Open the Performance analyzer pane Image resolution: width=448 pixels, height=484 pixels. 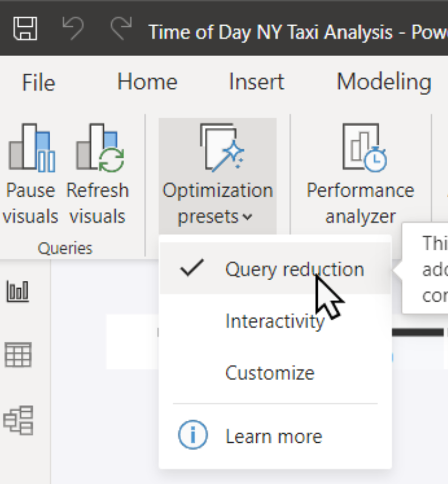coord(360,174)
